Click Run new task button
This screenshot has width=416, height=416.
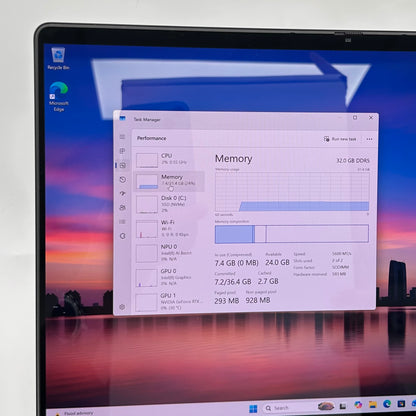point(340,139)
